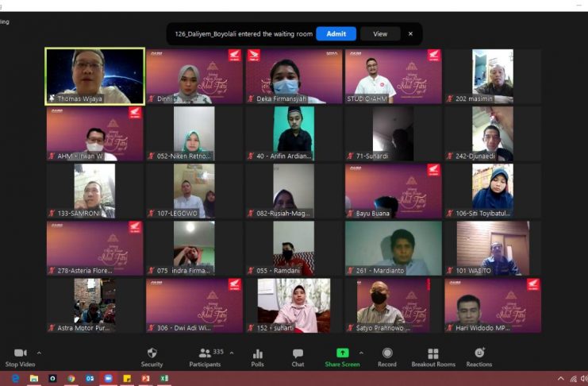This screenshot has height=386, width=588.
Task: Start recording the meeting
Action: 387,357
